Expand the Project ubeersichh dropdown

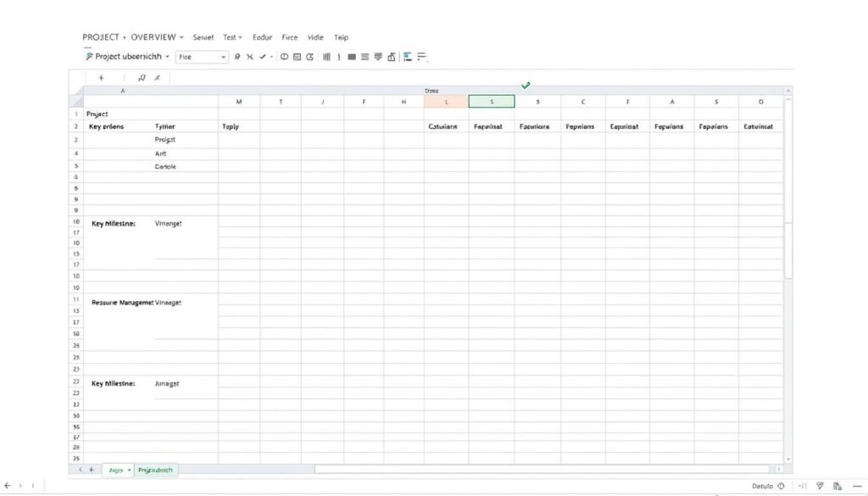(167, 57)
